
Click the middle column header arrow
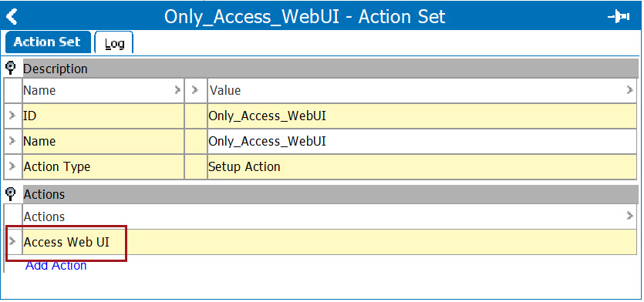[x=195, y=90]
